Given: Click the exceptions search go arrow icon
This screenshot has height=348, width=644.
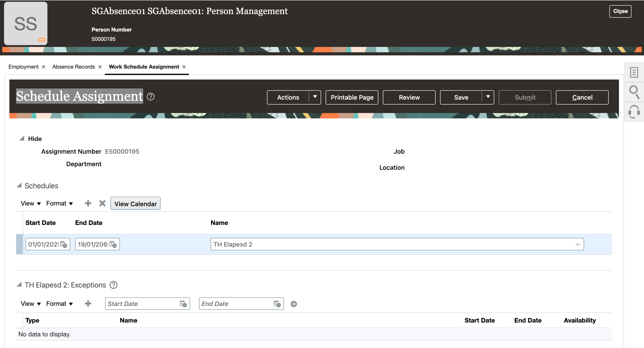Looking at the screenshot, I should 294,304.
